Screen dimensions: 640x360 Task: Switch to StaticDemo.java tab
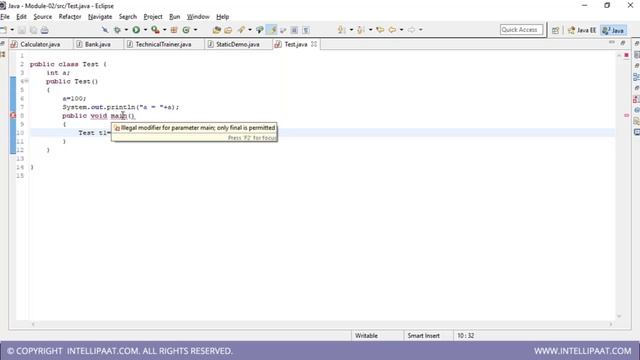(x=238, y=44)
